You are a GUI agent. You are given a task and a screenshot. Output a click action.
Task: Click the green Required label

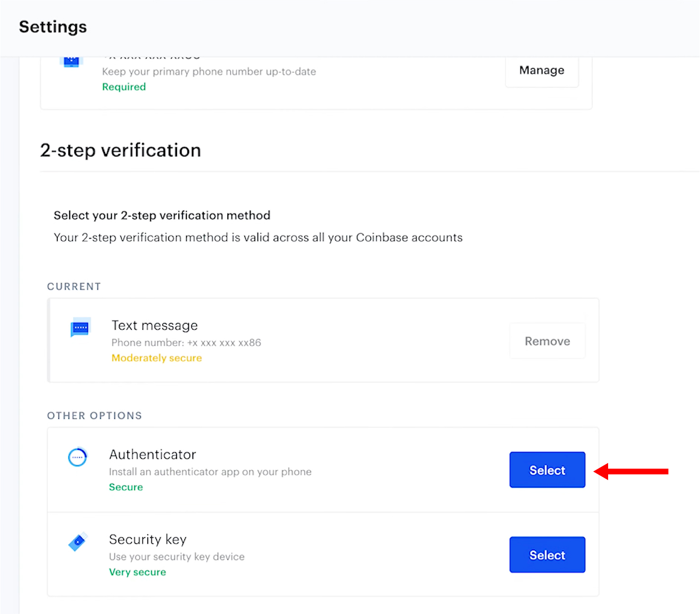124,87
